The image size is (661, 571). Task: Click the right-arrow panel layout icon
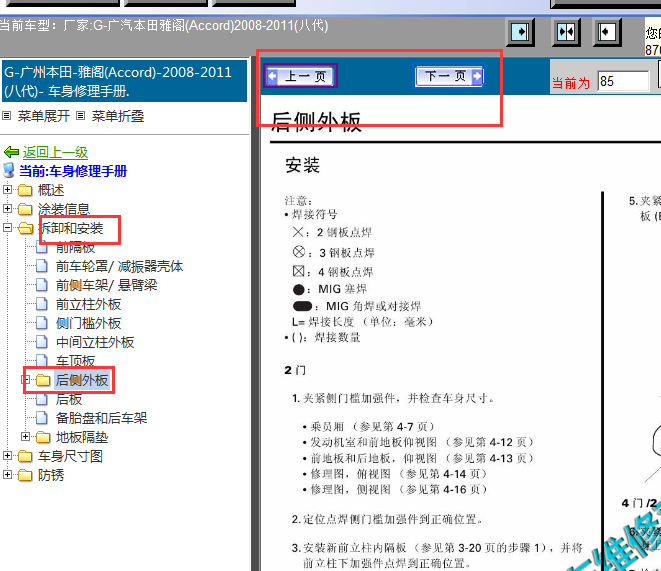tap(520, 32)
